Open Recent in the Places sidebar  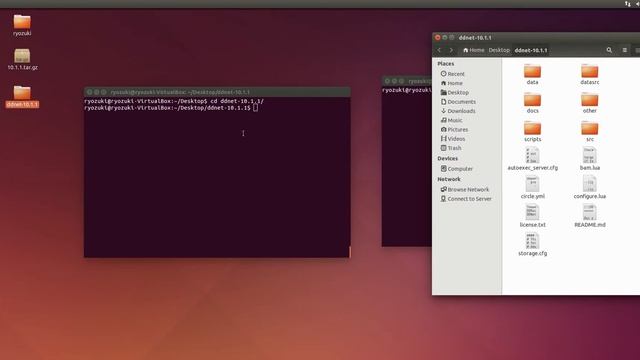[x=453, y=74]
